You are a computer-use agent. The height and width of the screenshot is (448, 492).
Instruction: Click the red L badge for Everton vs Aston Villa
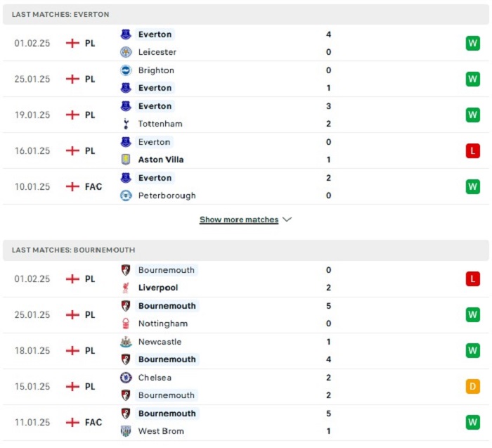pyautogui.click(x=472, y=151)
